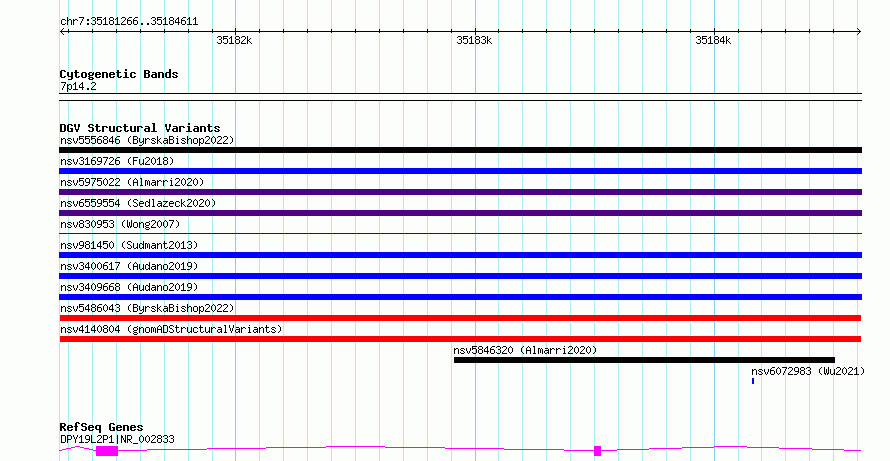Click the chr7:35181266..35184611 coordinate label
This screenshot has width=890, height=461.
pos(129,22)
